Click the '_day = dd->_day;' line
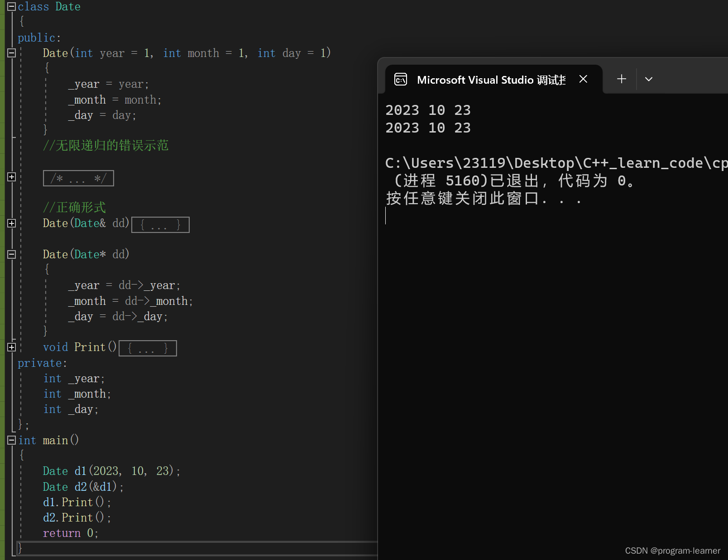Viewport: 728px width, 560px height. [x=118, y=317]
